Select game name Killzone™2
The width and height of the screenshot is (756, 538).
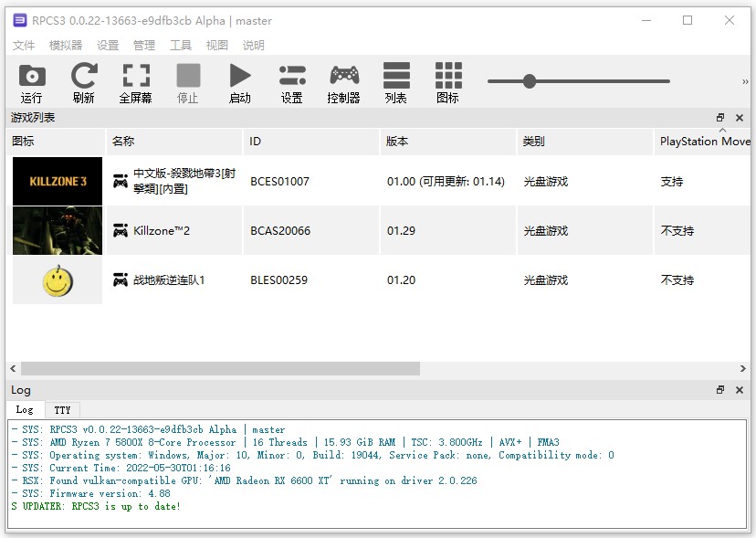coord(162,231)
